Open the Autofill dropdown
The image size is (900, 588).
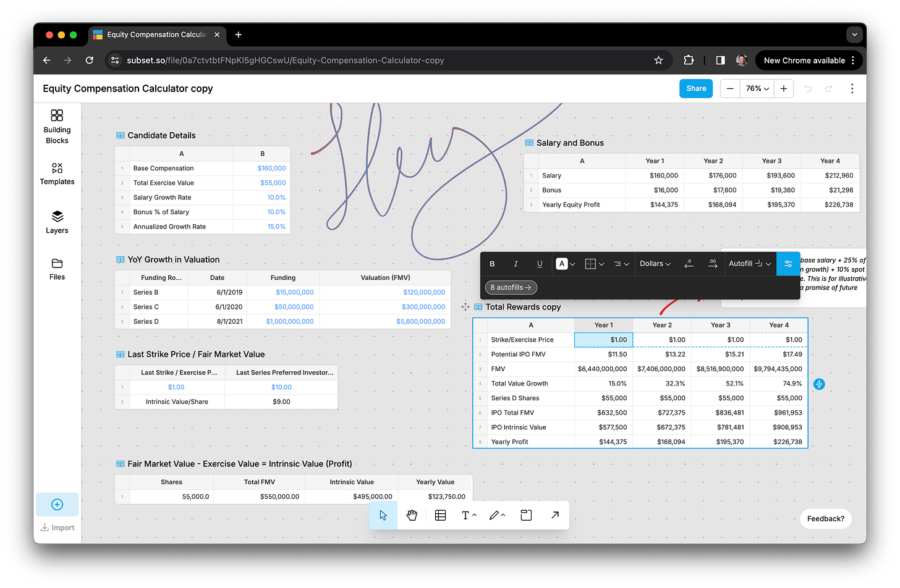750,264
